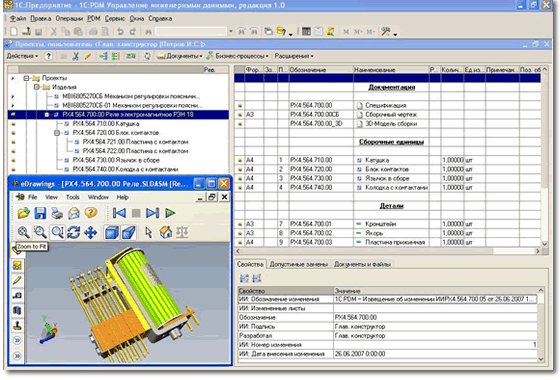Click the Open folder icon in eDrawings toolbar
Image resolution: width=560 pixels, height=380 pixels.
point(24,214)
